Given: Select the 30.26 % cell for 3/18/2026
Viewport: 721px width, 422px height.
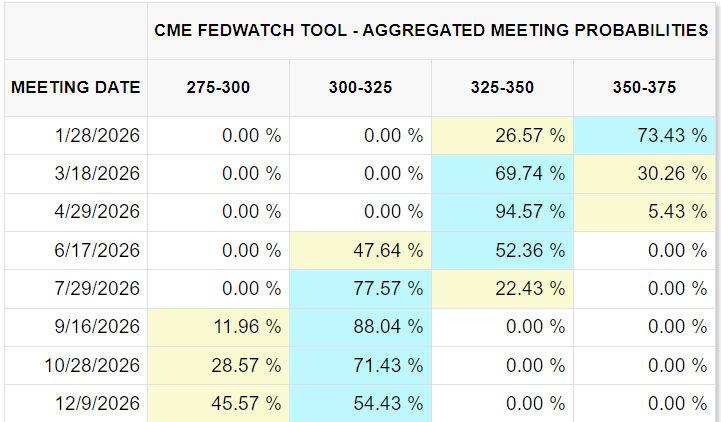Looking at the screenshot, I should tap(644, 174).
